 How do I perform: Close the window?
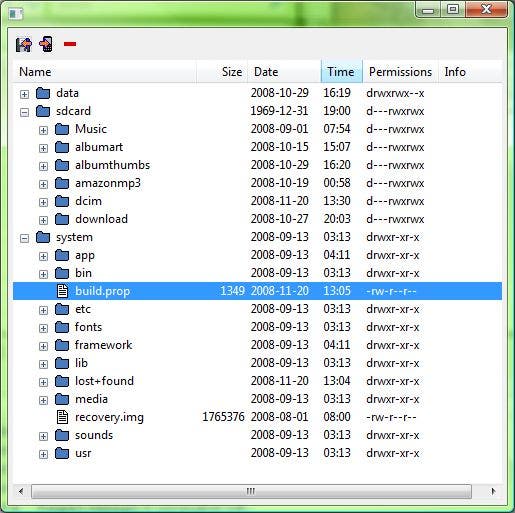tap(486, 10)
